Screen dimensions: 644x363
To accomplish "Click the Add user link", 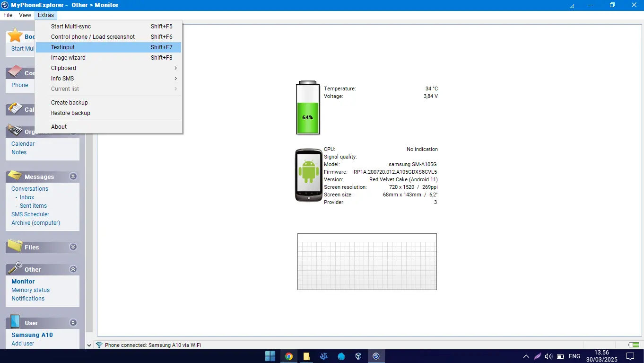I will click(23, 344).
